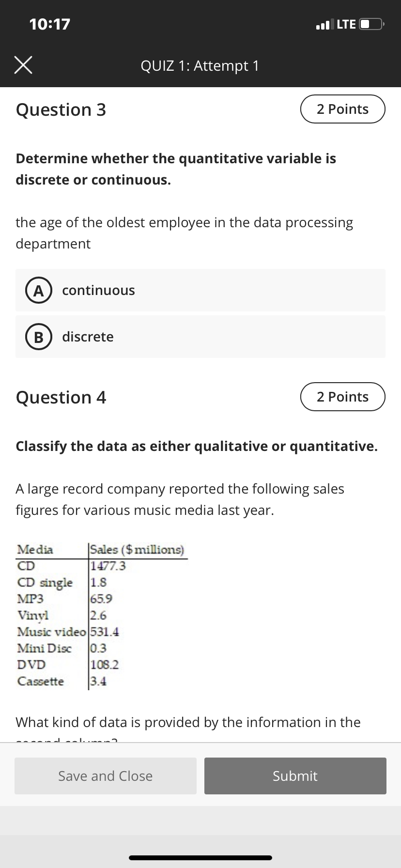This screenshot has height=868, width=401.
Task: Tap the Submit button
Action: [295, 776]
